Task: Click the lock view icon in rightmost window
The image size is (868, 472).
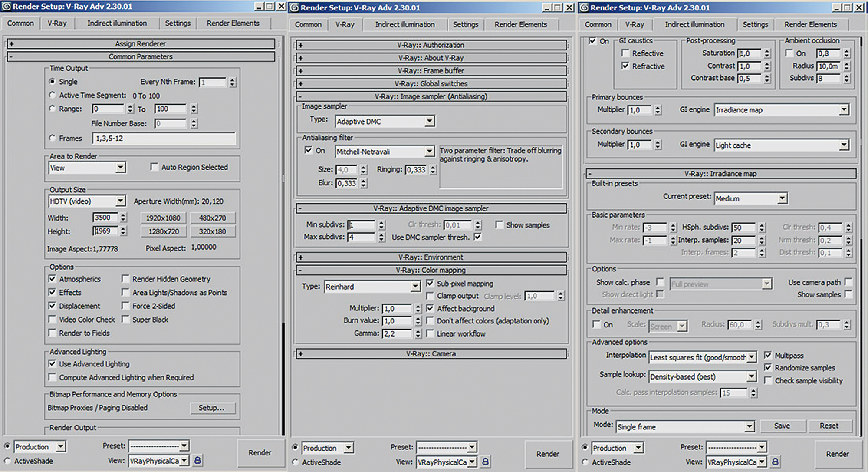Action: point(775,462)
